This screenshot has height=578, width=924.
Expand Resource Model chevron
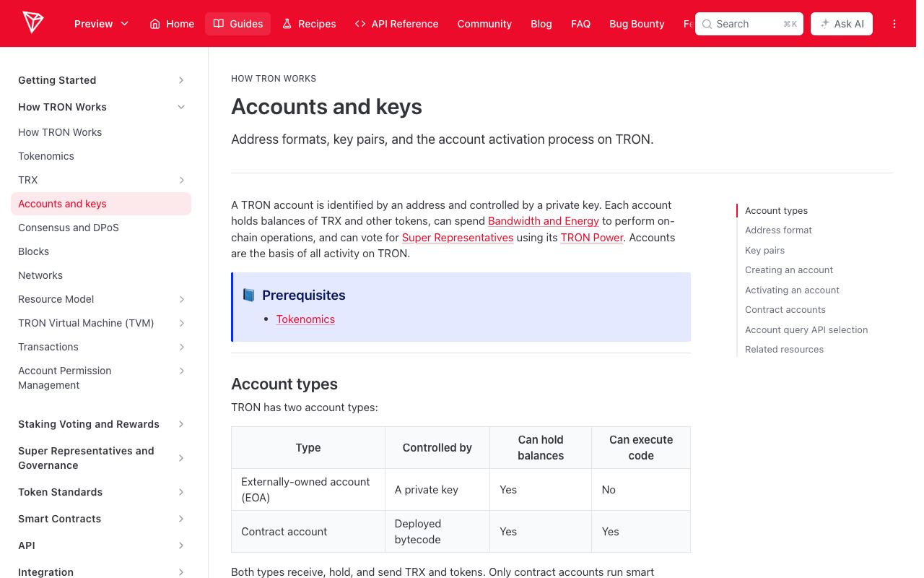(181, 299)
